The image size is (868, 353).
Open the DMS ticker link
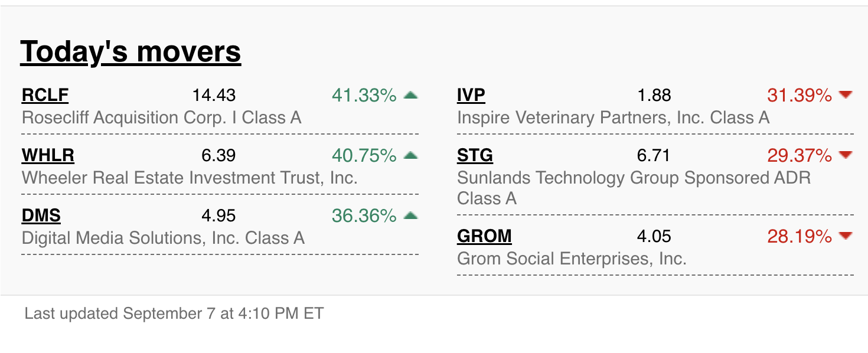coord(41,216)
